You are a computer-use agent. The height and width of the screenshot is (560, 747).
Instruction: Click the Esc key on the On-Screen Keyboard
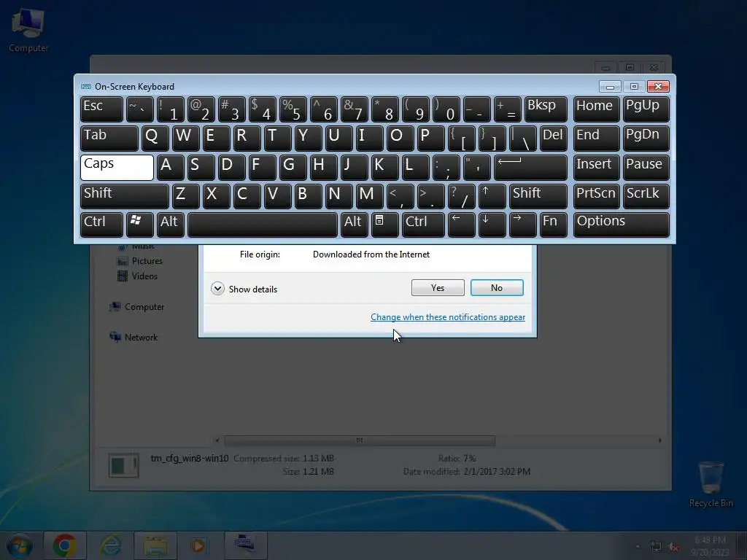click(101, 109)
